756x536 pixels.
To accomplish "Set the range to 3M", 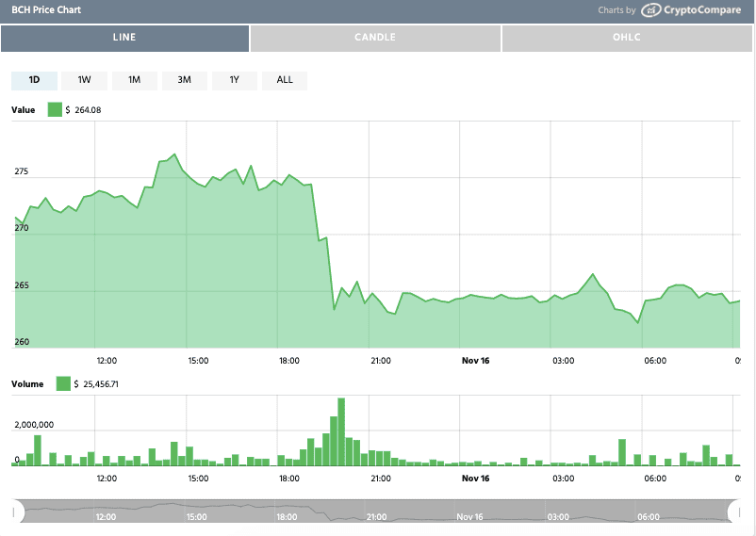I will tap(185, 80).
